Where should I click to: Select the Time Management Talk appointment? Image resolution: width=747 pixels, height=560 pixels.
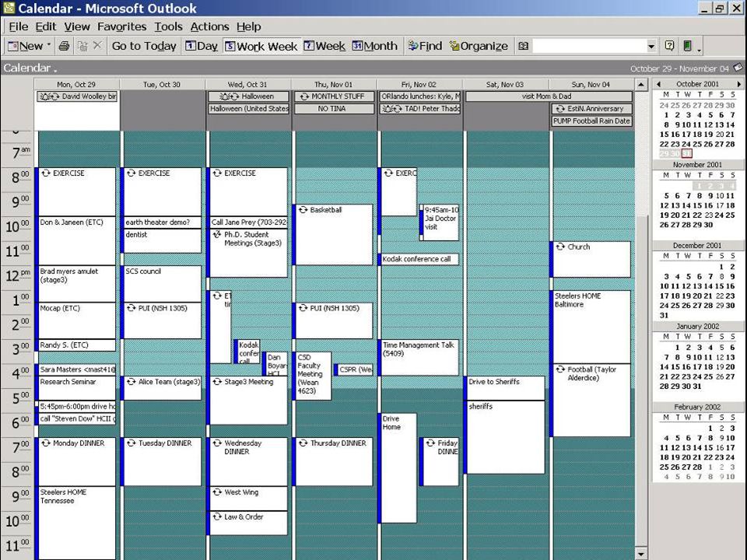[419, 357]
